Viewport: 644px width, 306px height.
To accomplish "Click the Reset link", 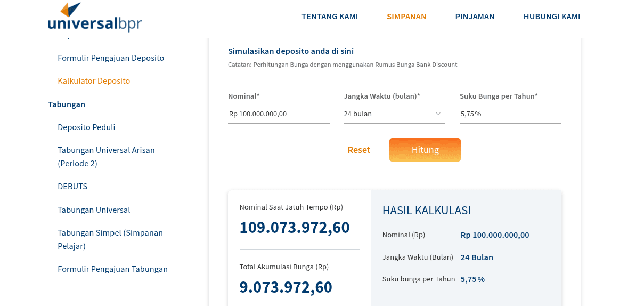I will [358, 150].
